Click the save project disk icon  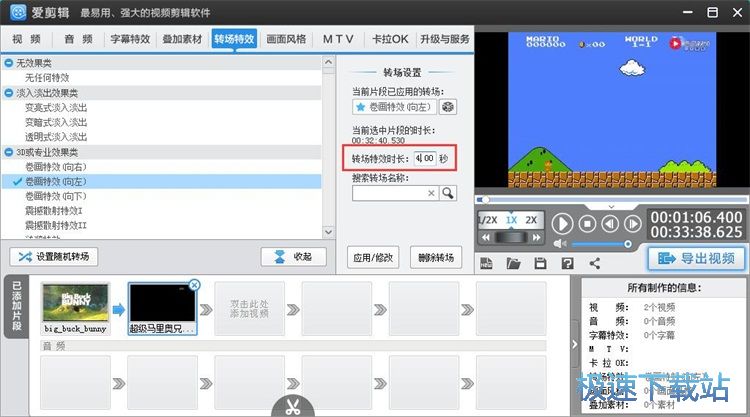(540, 263)
